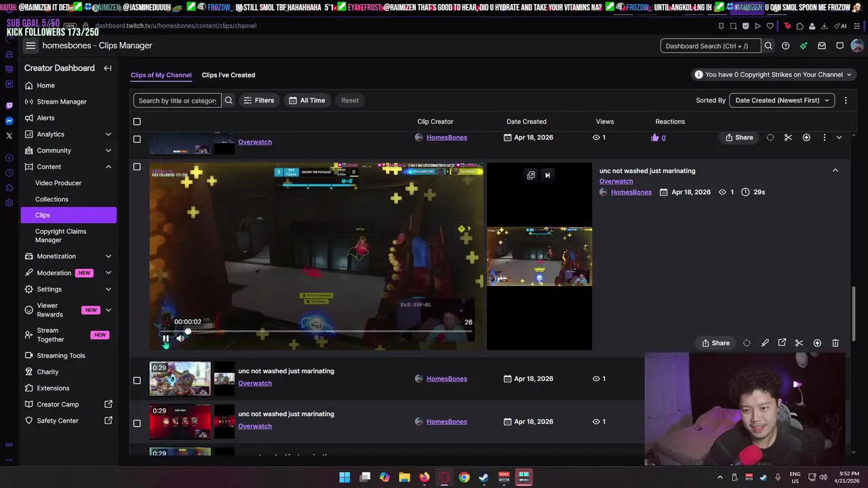This screenshot has width=868, height=488.
Task: Open HomesBones link in expanded clip details
Action: coord(631,192)
